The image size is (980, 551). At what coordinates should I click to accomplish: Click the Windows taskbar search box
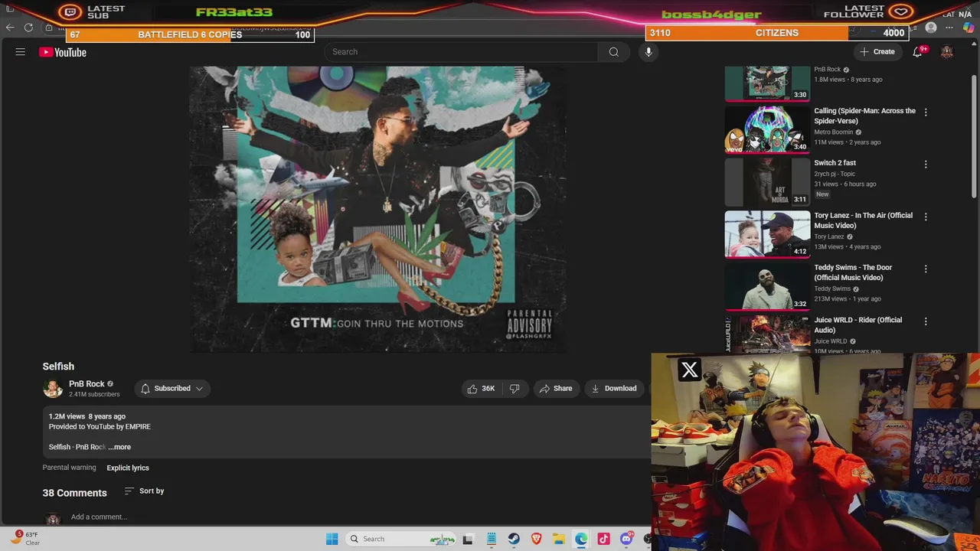(x=399, y=539)
